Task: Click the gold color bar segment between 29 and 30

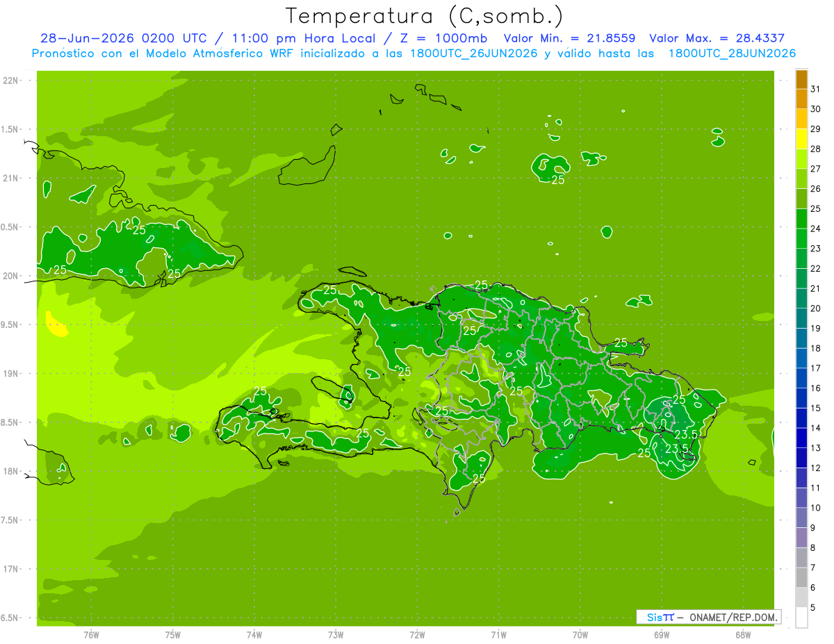Action: coord(801,119)
